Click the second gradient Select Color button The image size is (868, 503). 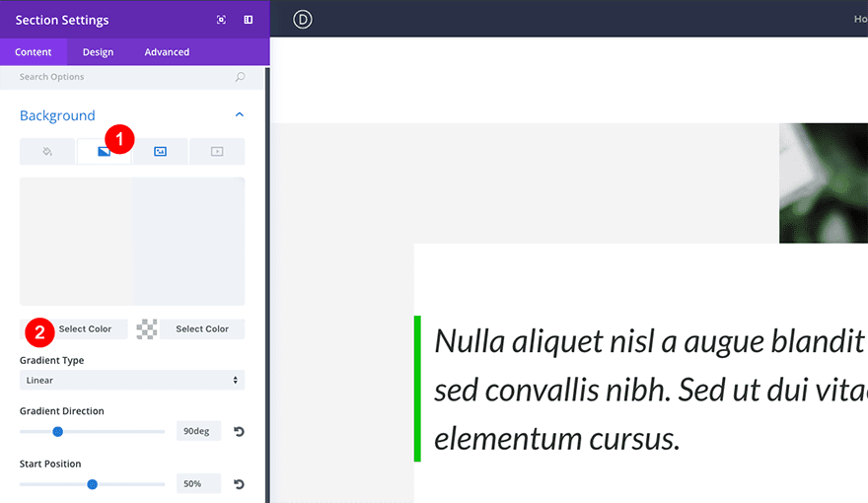[202, 329]
